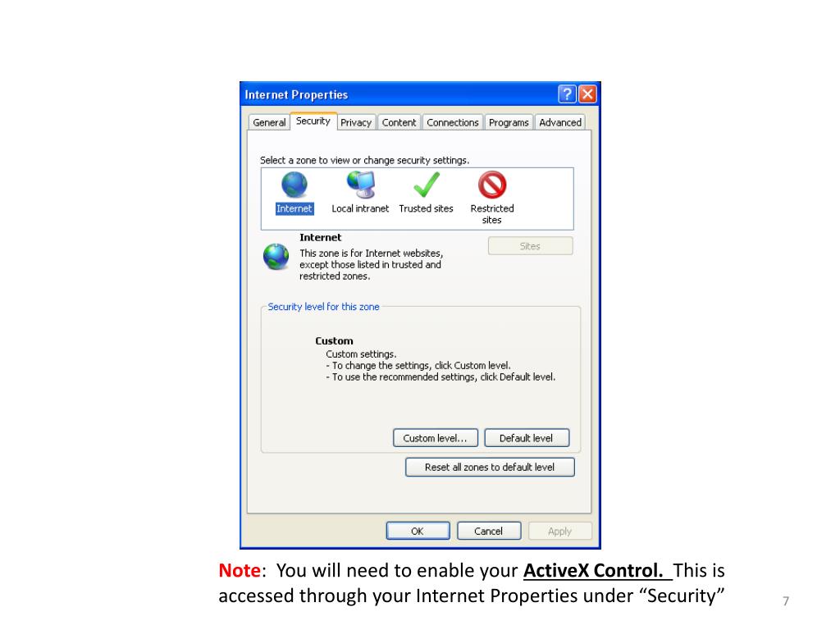Image resolution: width=840 pixels, height=630 pixels.
Task: Open the Programs tab
Action: (509, 123)
